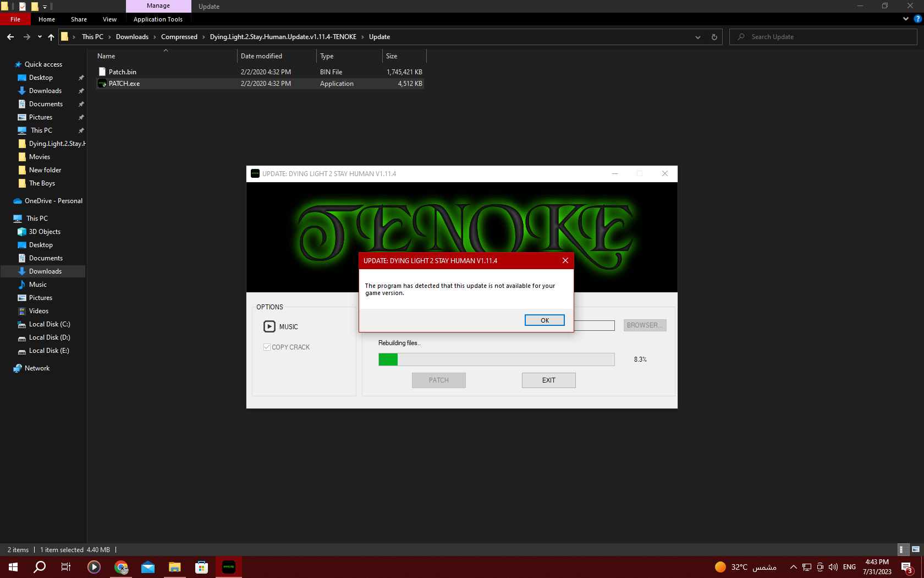924x578 pixels.
Task: Open Quick access in sidebar
Action: [x=43, y=64]
